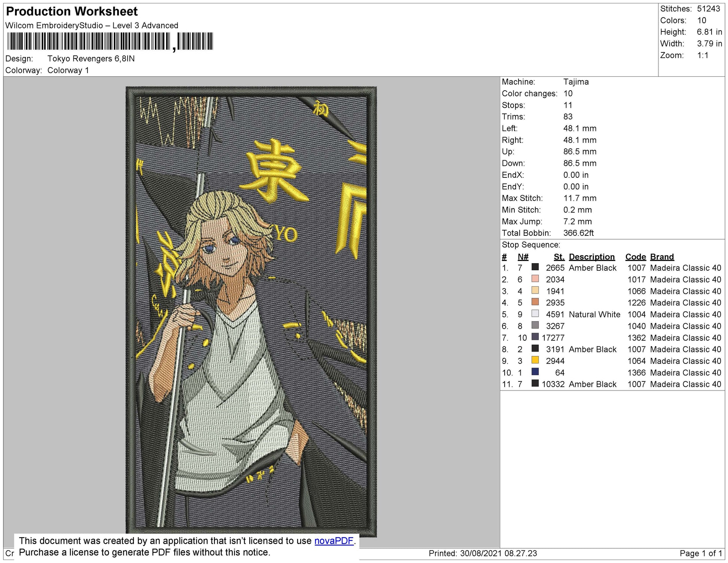
Task: Click the navy blue swatch for thread 1366
Action: (x=535, y=372)
